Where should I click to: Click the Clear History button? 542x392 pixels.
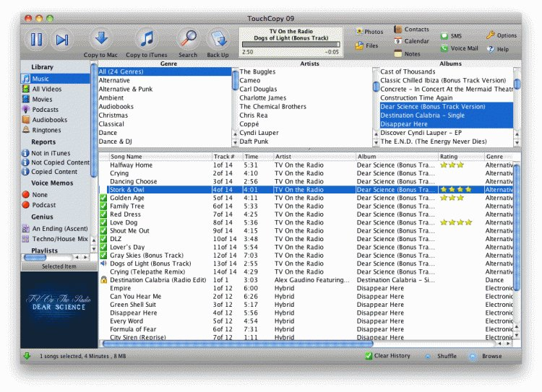(387, 357)
